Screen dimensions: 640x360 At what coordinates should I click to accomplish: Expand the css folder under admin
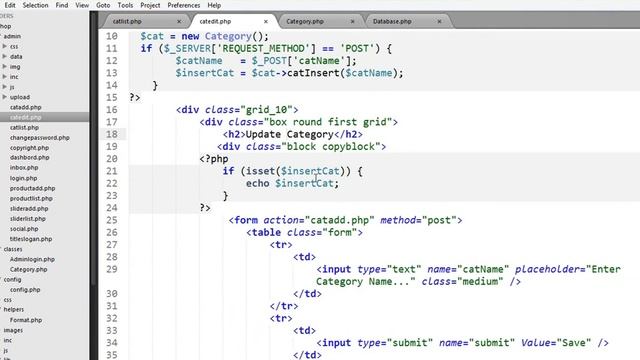point(4,46)
